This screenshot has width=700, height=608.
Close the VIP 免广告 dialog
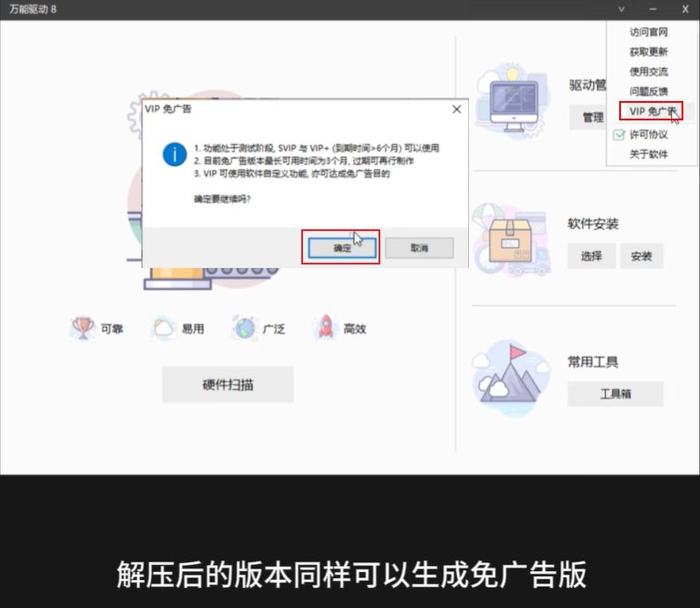pyautogui.click(x=456, y=110)
